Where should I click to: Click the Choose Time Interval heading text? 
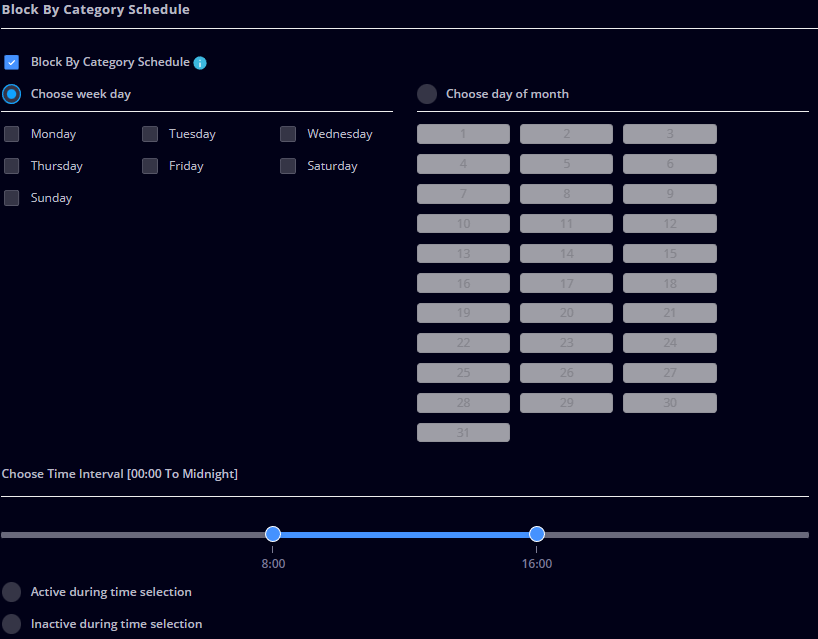tap(119, 474)
